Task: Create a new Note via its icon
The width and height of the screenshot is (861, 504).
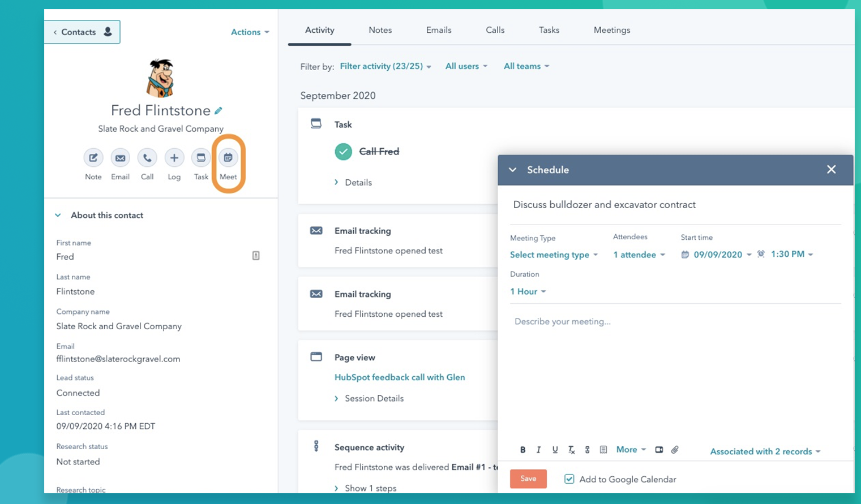Action: 93,158
